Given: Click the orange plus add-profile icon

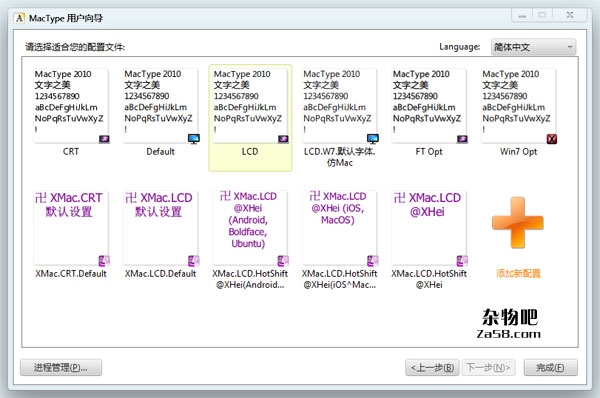Looking at the screenshot, I should click(x=518, y=223).
